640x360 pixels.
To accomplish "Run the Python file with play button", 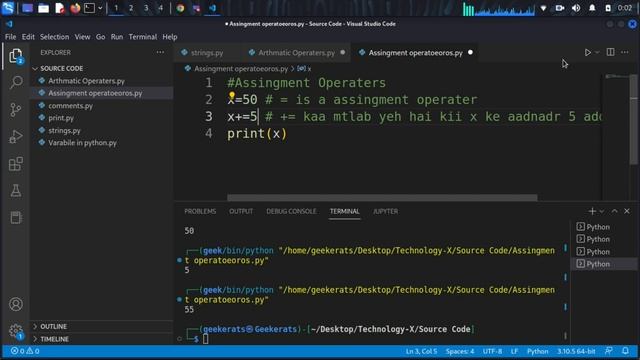I will [x=587, y=52].
